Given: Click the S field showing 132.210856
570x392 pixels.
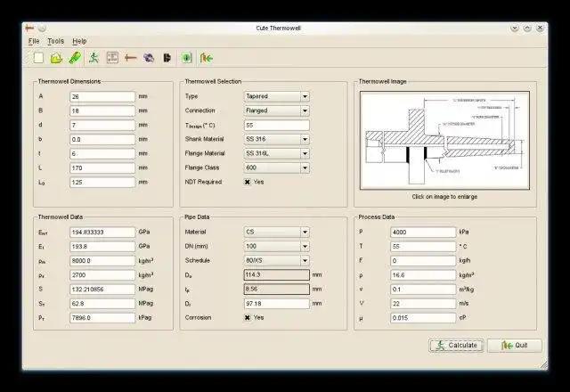Looking at the screenshot, I should pos(102,289).
